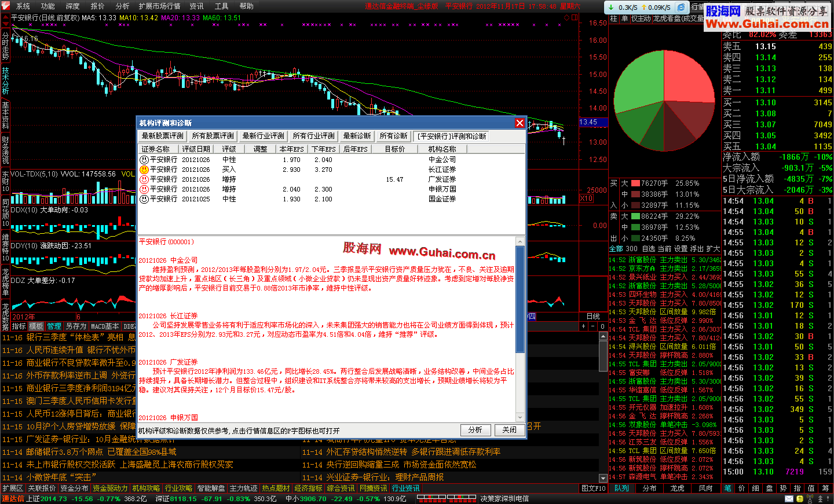Open news 央行逆回购缩三成 headline
Screen dimensions: 834x504
(x=401, y=465)
